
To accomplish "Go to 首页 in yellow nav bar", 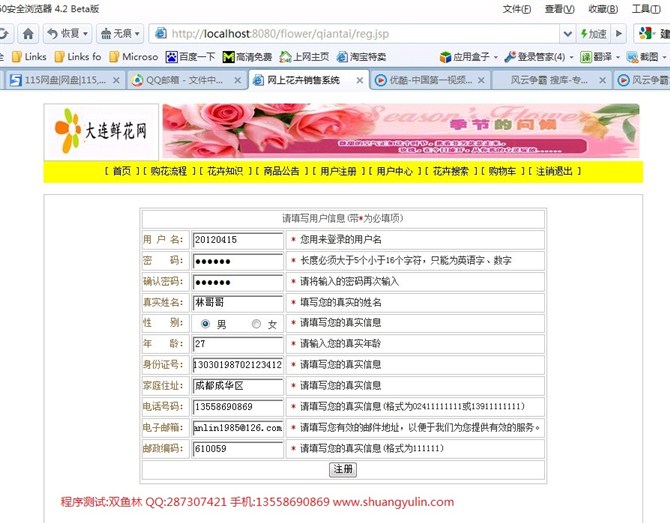I will click(122, 171).
